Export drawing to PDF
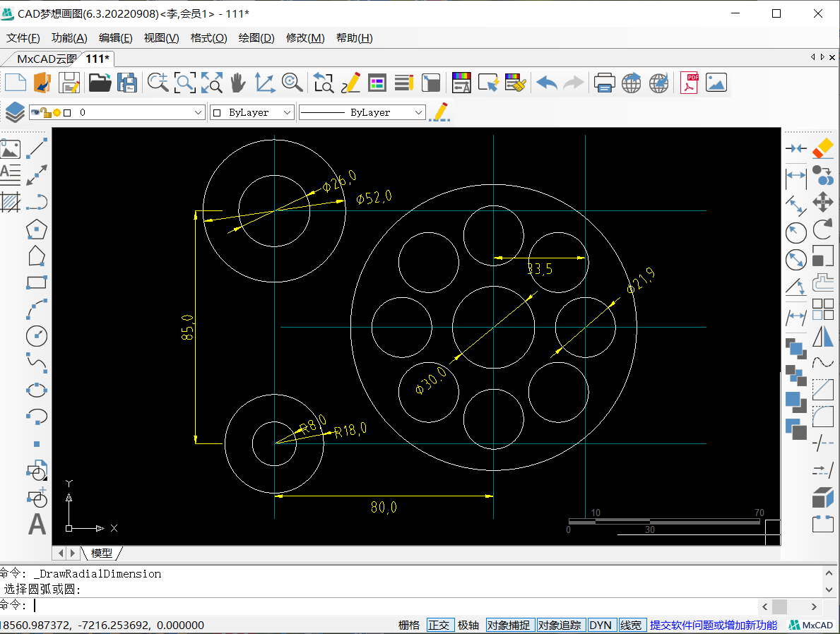Viewport: 840px width, 634px height. click(689, 83)
